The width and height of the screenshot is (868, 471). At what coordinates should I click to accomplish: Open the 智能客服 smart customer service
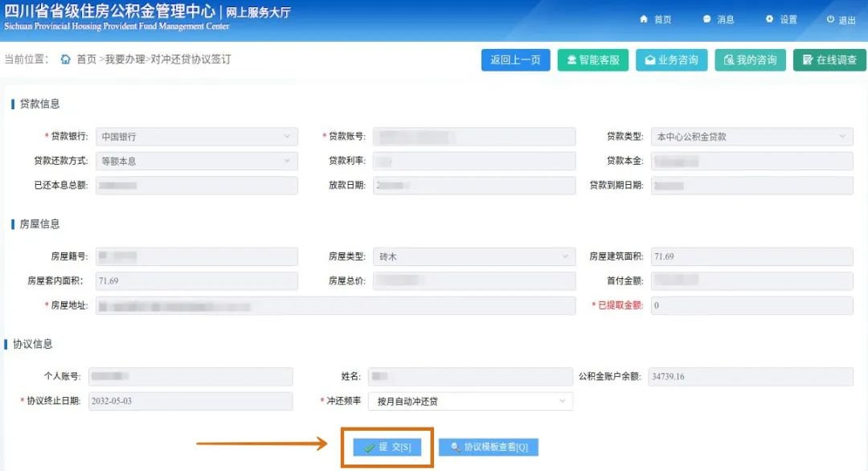tap(592, 59)
